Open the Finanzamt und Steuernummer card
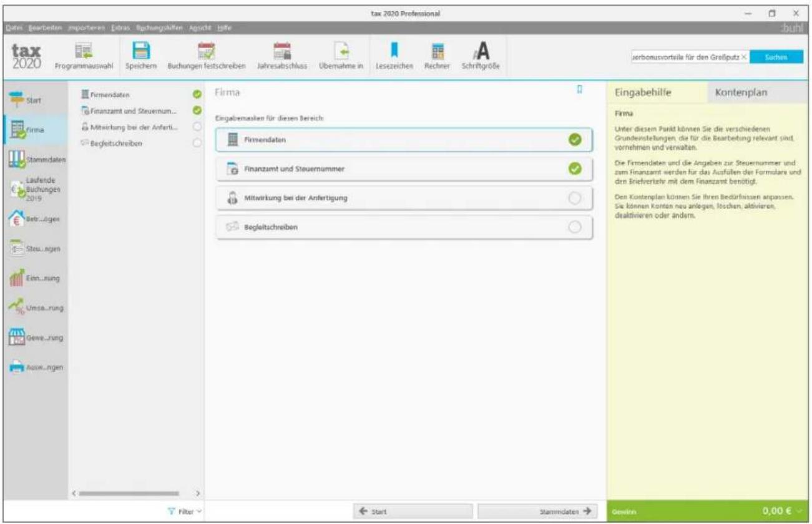 [403, 169]
